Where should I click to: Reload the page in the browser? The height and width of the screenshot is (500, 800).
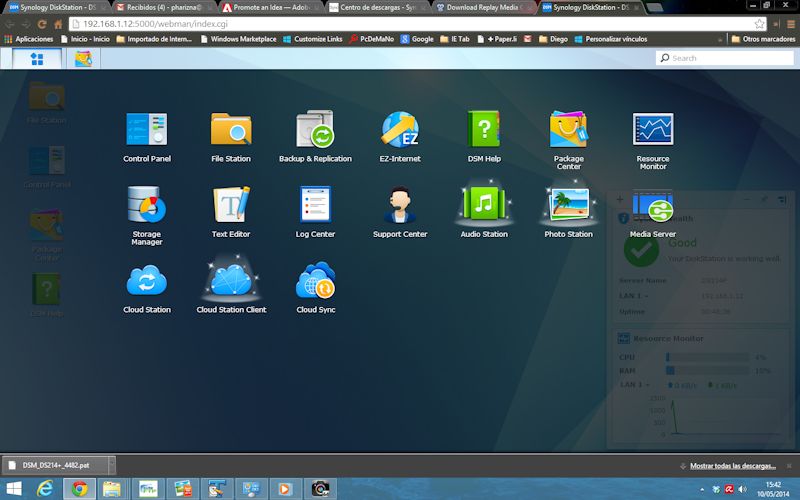point(42,24)
